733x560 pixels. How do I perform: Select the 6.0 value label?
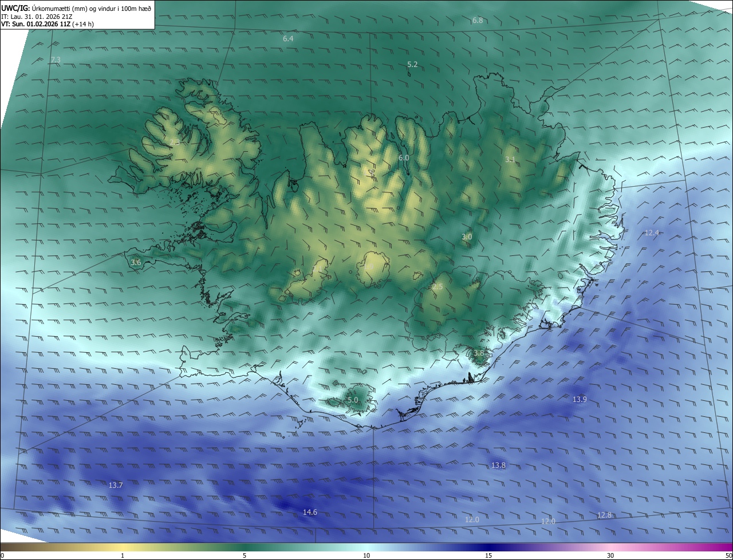point(403,158)
